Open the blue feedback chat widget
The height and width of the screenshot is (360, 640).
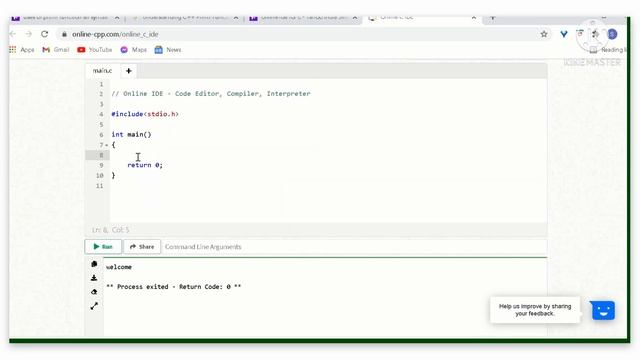point(603,311)
